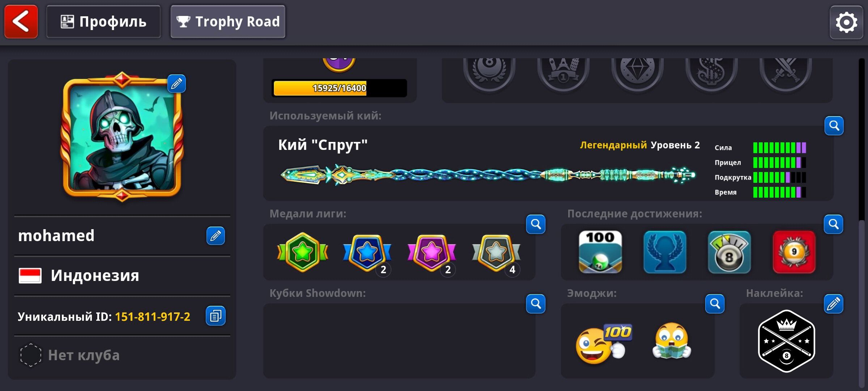The width and height of the screenshot is (868, 391).
Task: Edit the username mohamed pencil icon
Action: (x=216, y=236)
